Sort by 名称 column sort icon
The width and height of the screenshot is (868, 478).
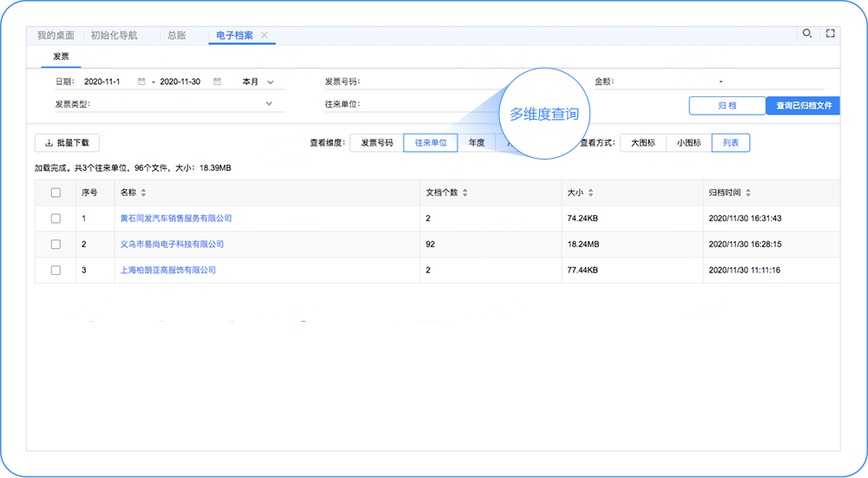tap(143, 193)
